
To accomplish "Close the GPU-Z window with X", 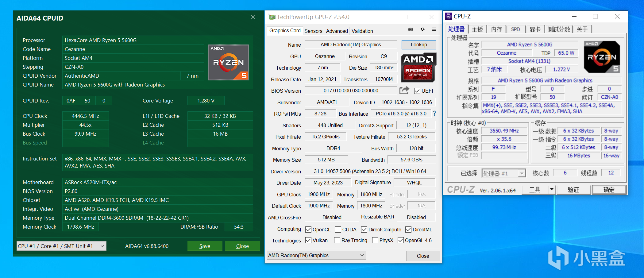I will (x=431, y=17).
